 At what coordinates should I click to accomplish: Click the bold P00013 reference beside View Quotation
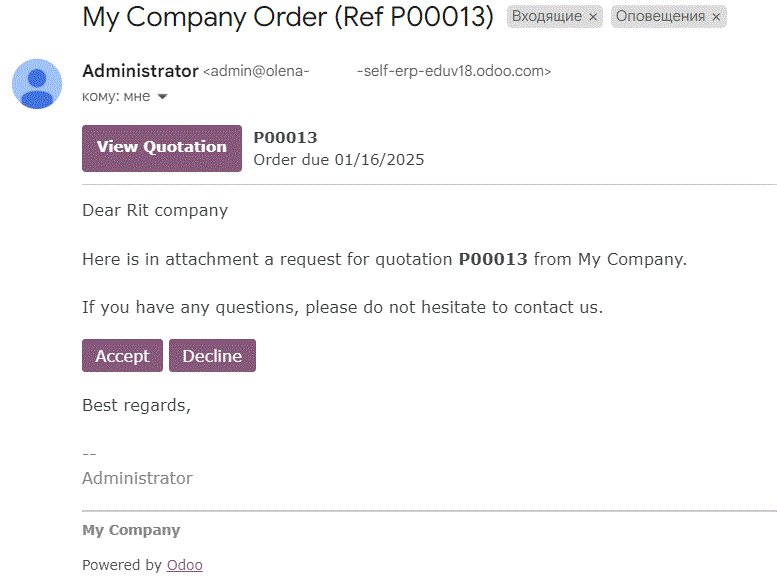285,137
